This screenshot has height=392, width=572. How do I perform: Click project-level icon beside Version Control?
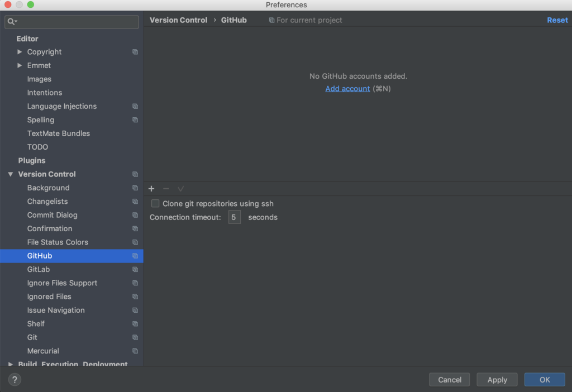(135, 174)
